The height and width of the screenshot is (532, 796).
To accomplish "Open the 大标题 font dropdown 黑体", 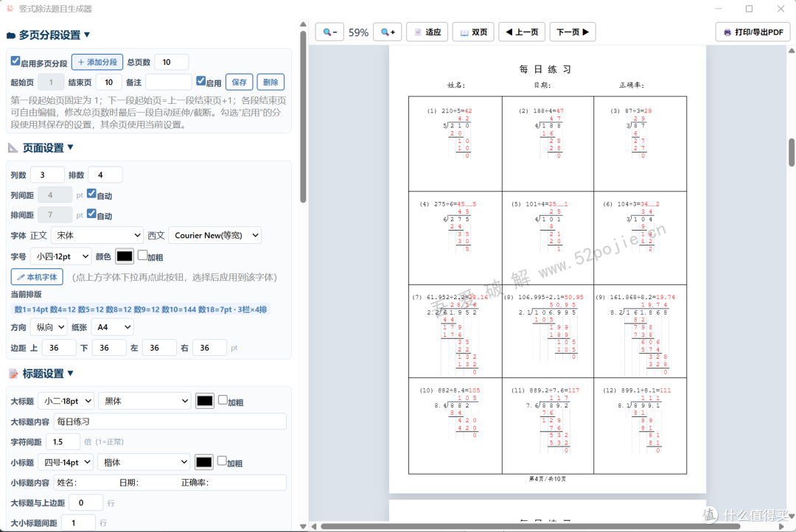I will point(144,401).
